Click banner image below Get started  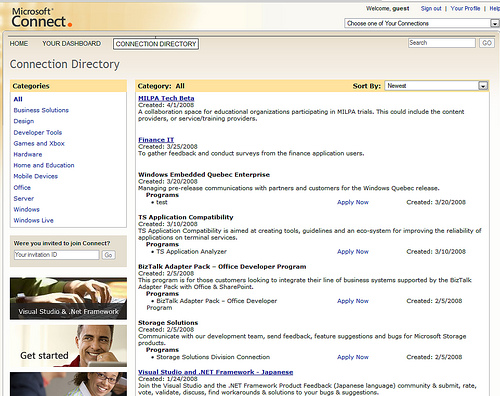tap(68, 384)
